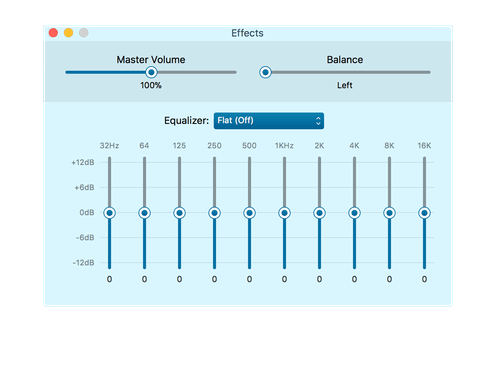Click the Balance track toward the right end
This screenshot has width=496, height=368.
pyautogui.click(x=400, y=72)
